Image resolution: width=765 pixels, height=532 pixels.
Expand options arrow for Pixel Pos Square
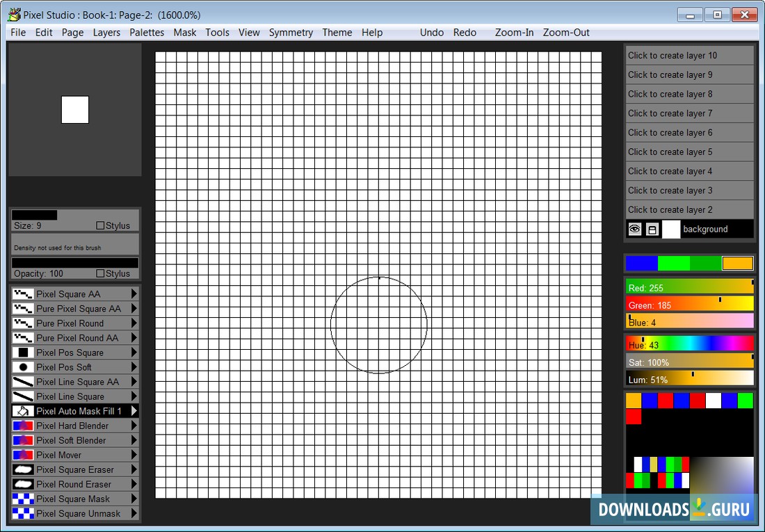[x=134, y=353]
